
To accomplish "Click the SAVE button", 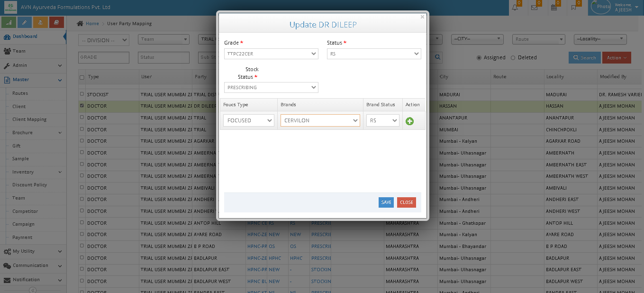I will point(386,202).
